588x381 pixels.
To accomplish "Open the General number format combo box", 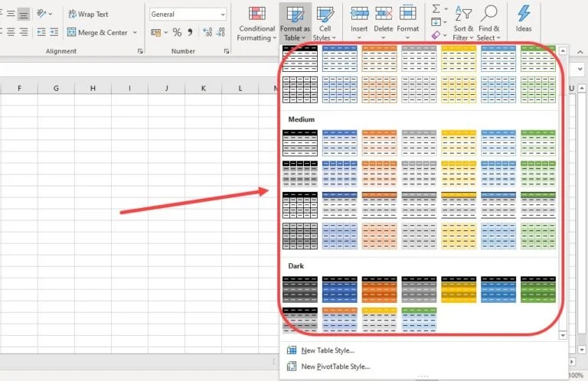I will coord(188,15).
